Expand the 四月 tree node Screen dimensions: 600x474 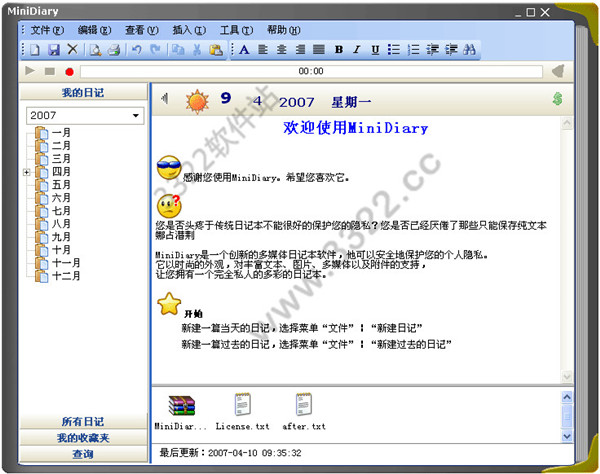(x=26, y=172)
